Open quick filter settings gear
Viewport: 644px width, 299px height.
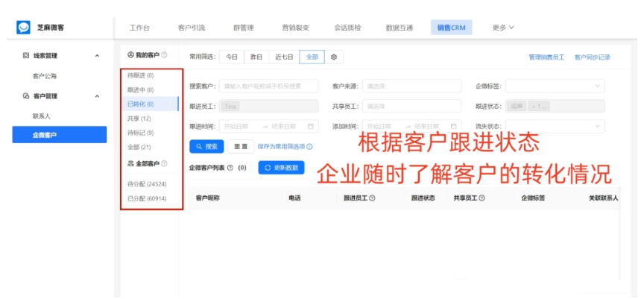pos(334,57)
